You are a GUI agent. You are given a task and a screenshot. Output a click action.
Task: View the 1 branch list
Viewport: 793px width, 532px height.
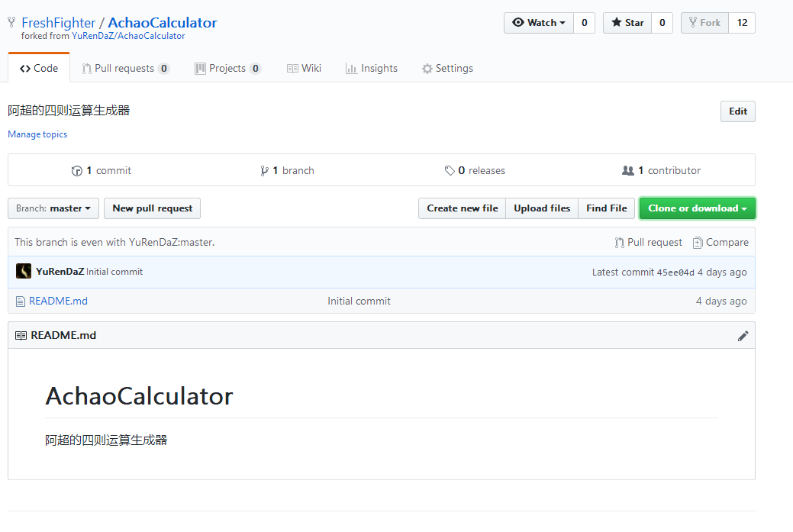[287, 170]
